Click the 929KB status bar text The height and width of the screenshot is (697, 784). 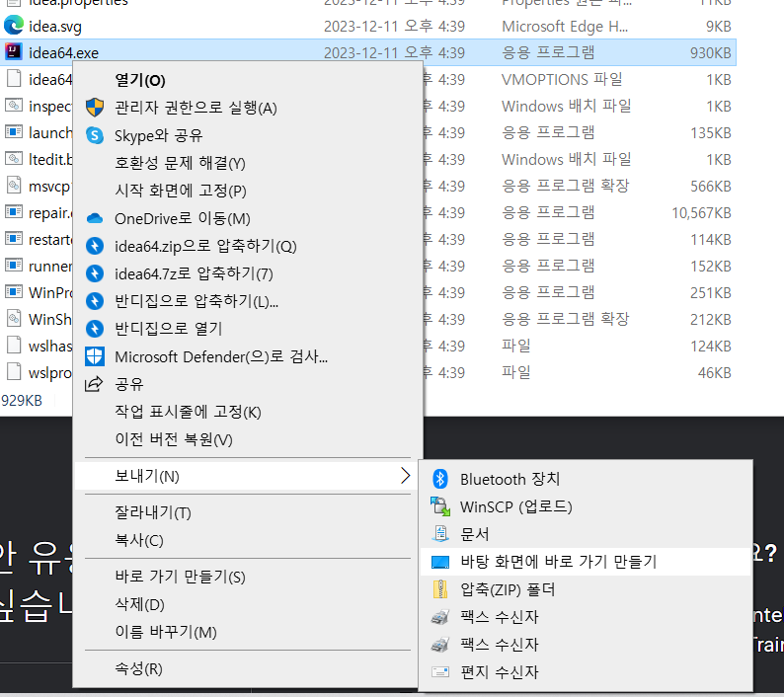click(x=22, y=401)
